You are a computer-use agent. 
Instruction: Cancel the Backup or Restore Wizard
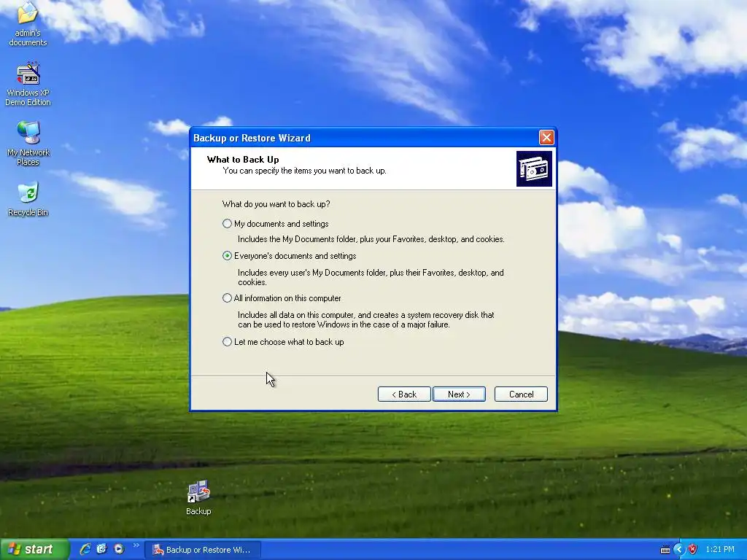[521, 394]
